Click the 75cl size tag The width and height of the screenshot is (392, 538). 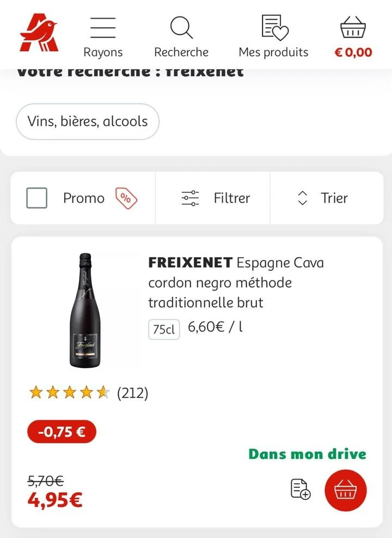[164, 329]
